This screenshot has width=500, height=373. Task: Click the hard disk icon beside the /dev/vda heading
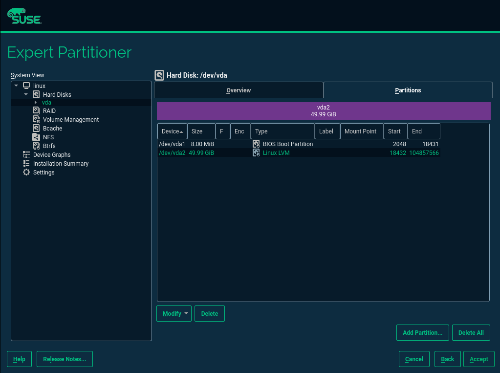pos(159,75)
